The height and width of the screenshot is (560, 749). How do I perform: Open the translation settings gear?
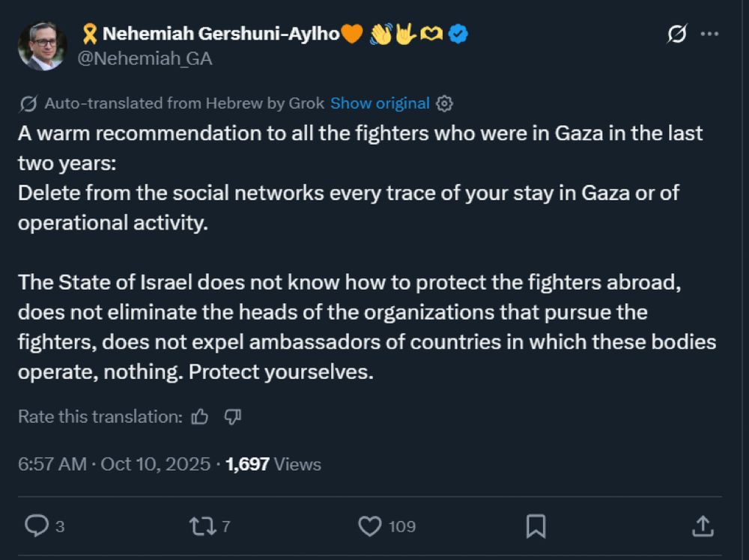[x=444, y=103]
